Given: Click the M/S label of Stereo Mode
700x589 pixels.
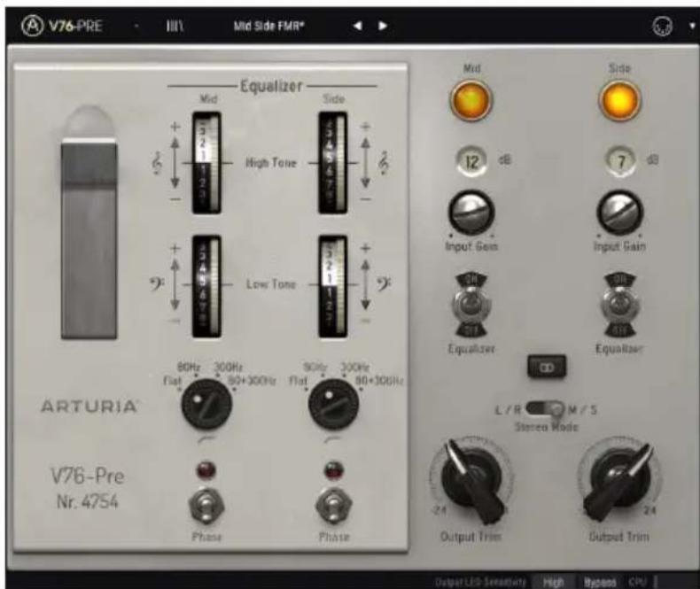Looking at the screenshot, I should (x=582, y=409).
